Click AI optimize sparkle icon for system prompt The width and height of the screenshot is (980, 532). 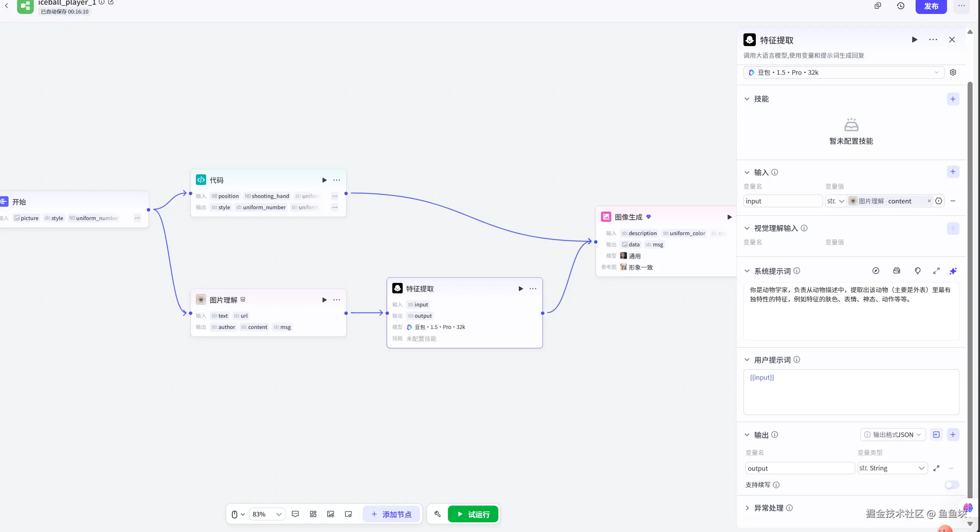953,271
